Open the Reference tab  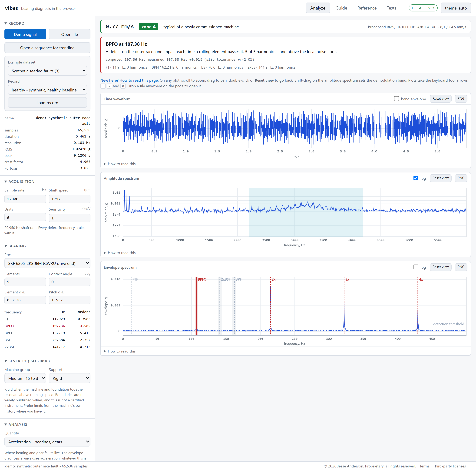(x=367, y=8)
